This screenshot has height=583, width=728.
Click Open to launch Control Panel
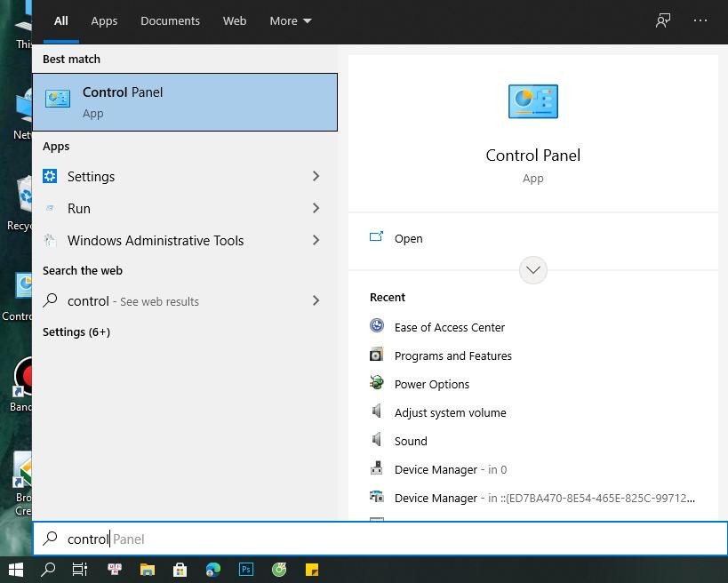408,238
